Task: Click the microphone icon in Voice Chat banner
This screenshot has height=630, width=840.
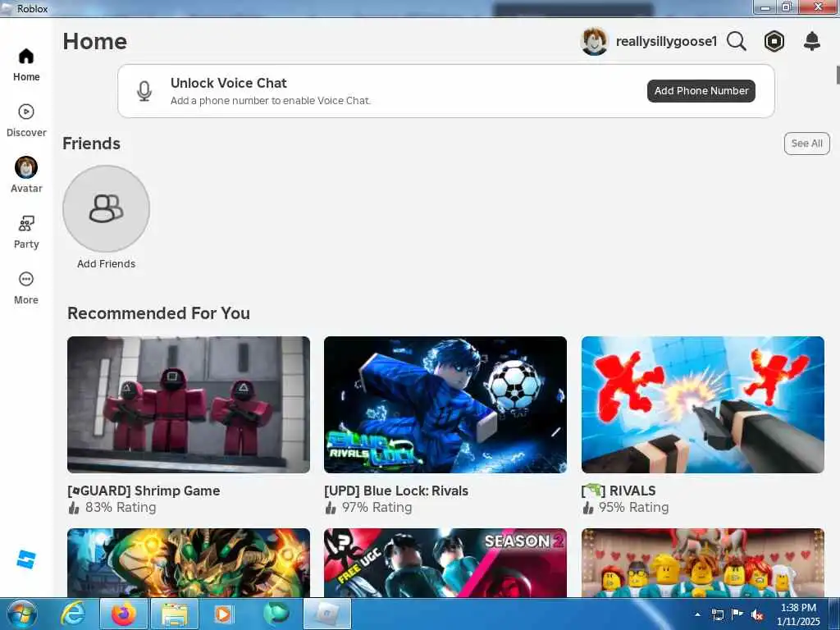Action: pos(144,91)
